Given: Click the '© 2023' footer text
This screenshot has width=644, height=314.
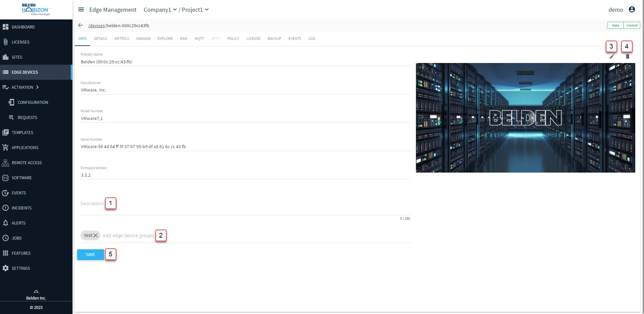Looking at the screenshot, I should [x=36, y=307].
